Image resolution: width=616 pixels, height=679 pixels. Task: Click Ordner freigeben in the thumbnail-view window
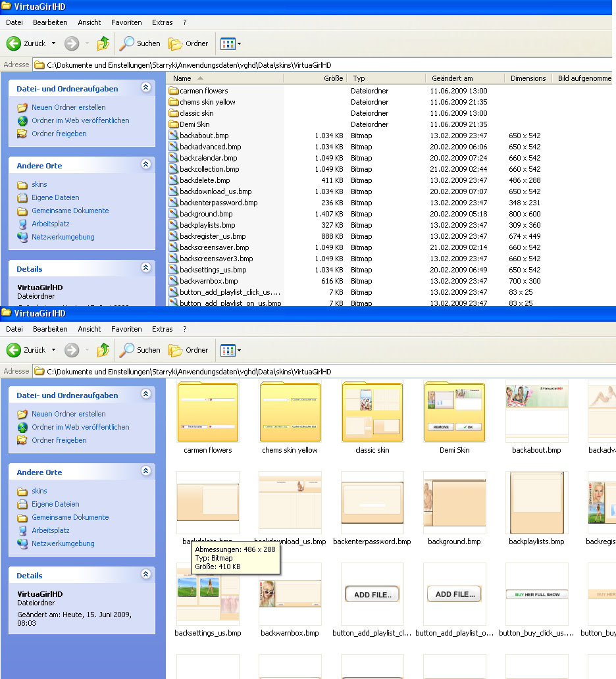pyautogui.click(x=59, y=440)
